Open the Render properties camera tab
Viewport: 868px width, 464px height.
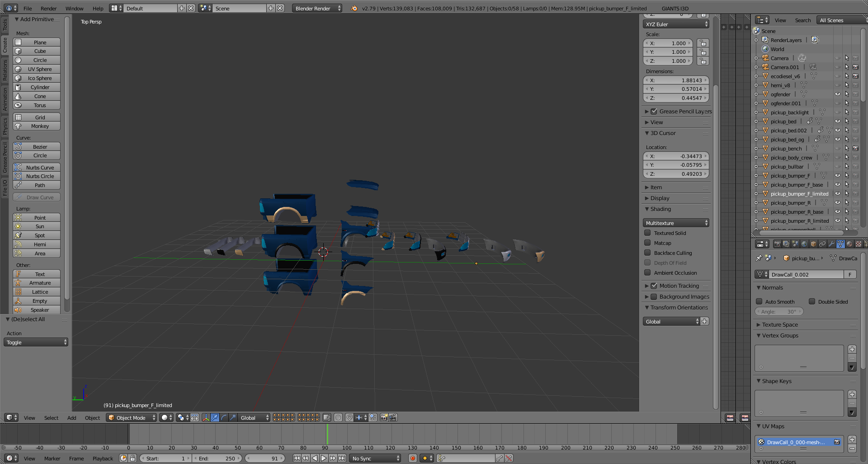777,244
